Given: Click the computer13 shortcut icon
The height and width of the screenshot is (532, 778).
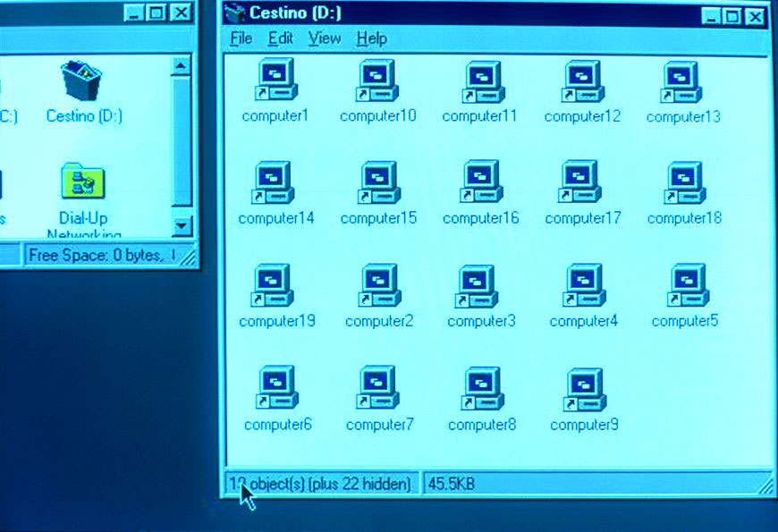Looking at the screenshot, I should [x=681, y=82].
